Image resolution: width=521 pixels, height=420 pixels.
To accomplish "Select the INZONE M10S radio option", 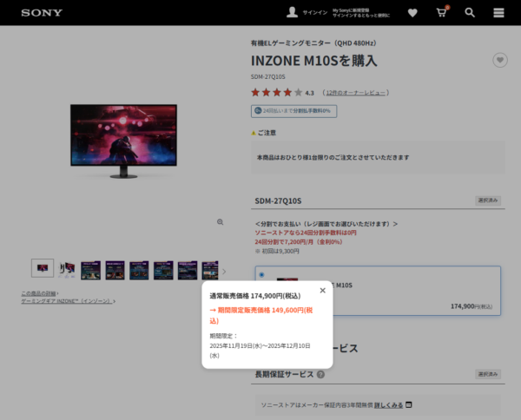I will coord(262,275).
